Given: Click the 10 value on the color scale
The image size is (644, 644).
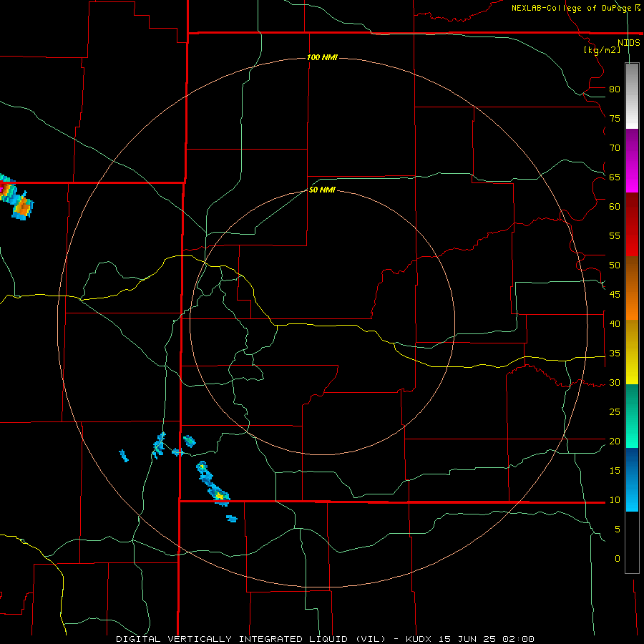Looking at the screenshot, I should pyautogui.click(x=615, y=500).
